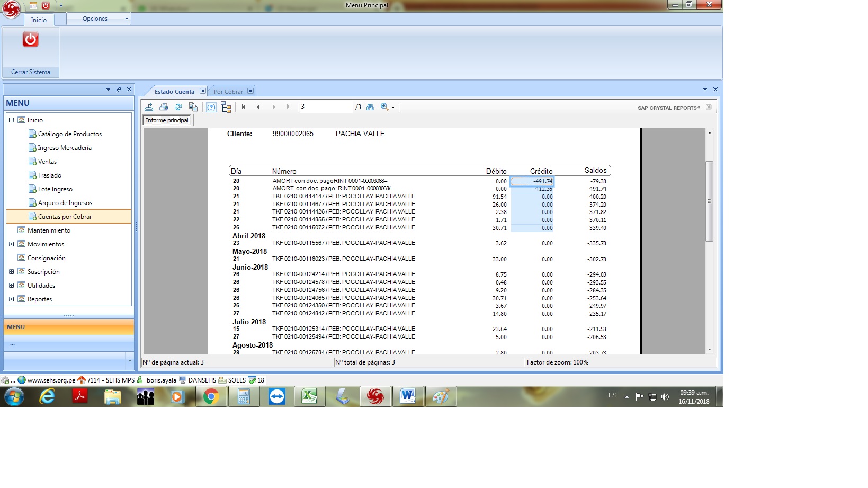Expand the Movimientos tree node
The height and width of the screenshot is (488, 868).
(x=11, y=244)
